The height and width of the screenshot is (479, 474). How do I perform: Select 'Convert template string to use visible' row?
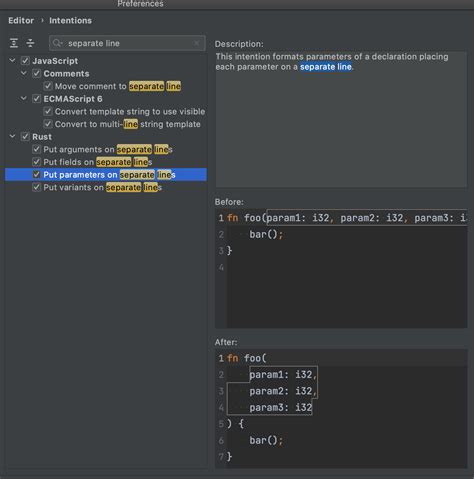click(x=130, y=111)
